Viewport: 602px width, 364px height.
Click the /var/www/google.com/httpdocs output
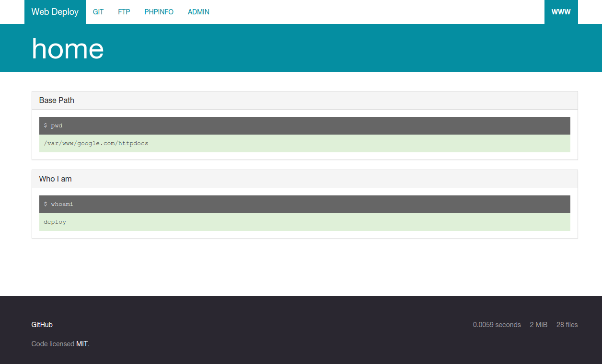[x=305, y=143]
